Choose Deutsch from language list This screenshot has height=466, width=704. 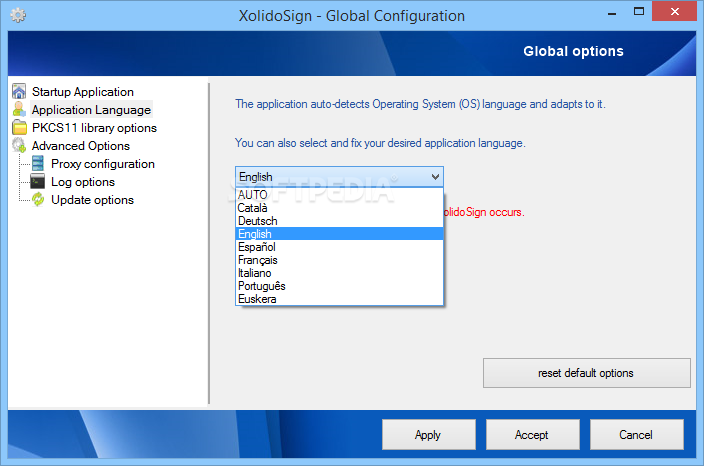[x=339, y=220]
